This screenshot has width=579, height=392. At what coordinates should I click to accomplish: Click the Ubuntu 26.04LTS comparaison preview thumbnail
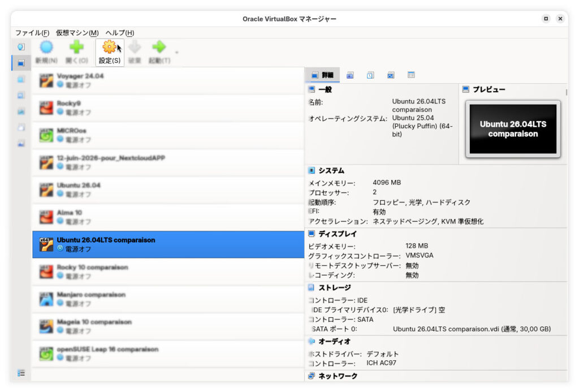tap(513, 129)
